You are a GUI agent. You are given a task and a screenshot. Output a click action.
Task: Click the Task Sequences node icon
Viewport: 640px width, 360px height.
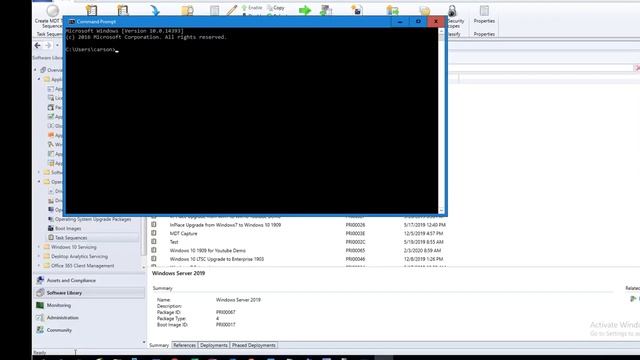(x=51, y=237)
